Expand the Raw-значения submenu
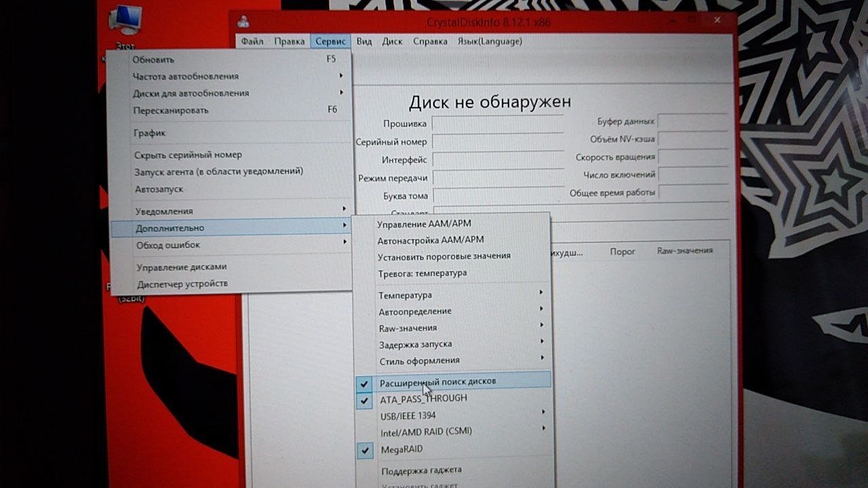This screenshot has width=868, height=488. point(453,328)
